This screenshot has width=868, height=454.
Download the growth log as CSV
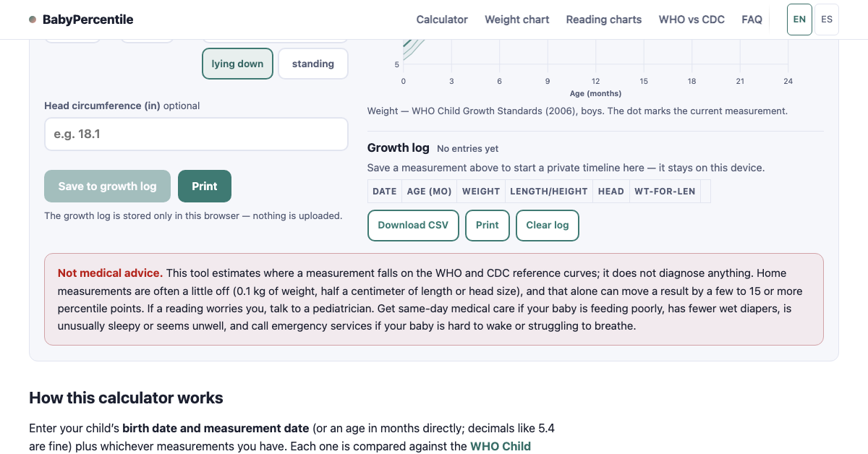[x=413, y=225]
